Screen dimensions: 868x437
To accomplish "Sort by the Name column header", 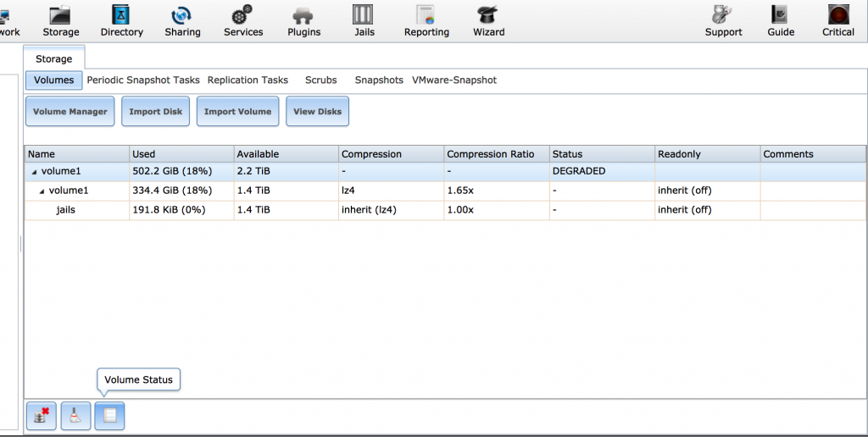I will coord(77,154).
